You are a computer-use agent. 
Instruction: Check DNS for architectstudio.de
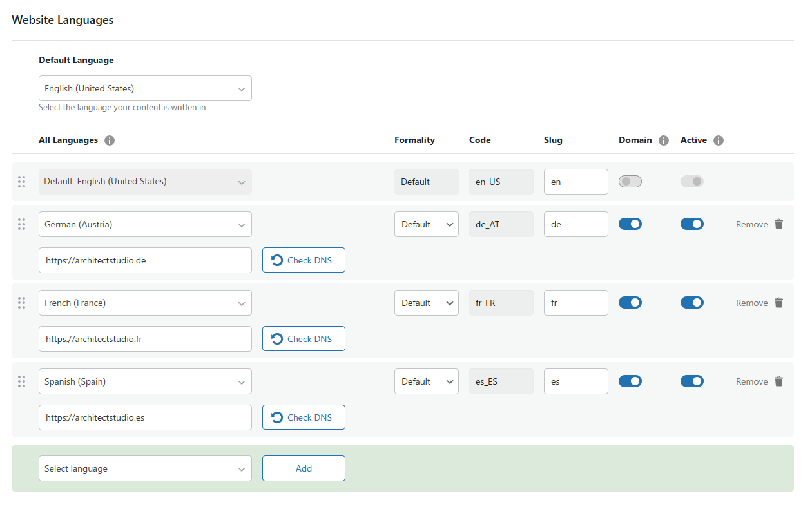click(x=304, y=260)
